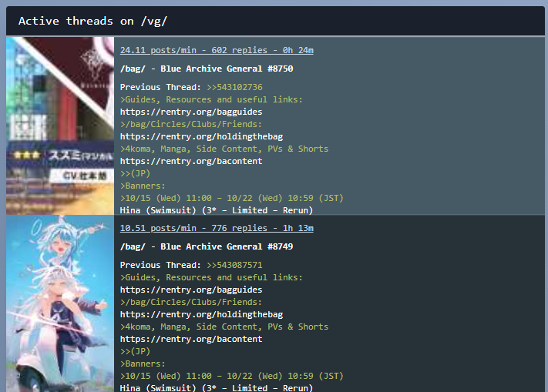Click rentry.org/bacontent URL in thread #8750
Viewport: 548px width, 392px height.
click(191, 161)
